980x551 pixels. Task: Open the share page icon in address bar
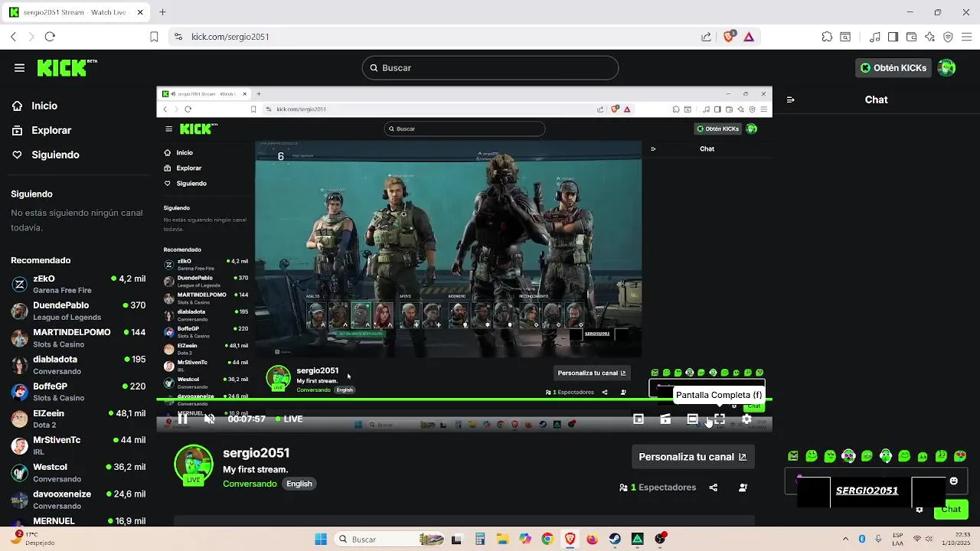pos(706,37)
